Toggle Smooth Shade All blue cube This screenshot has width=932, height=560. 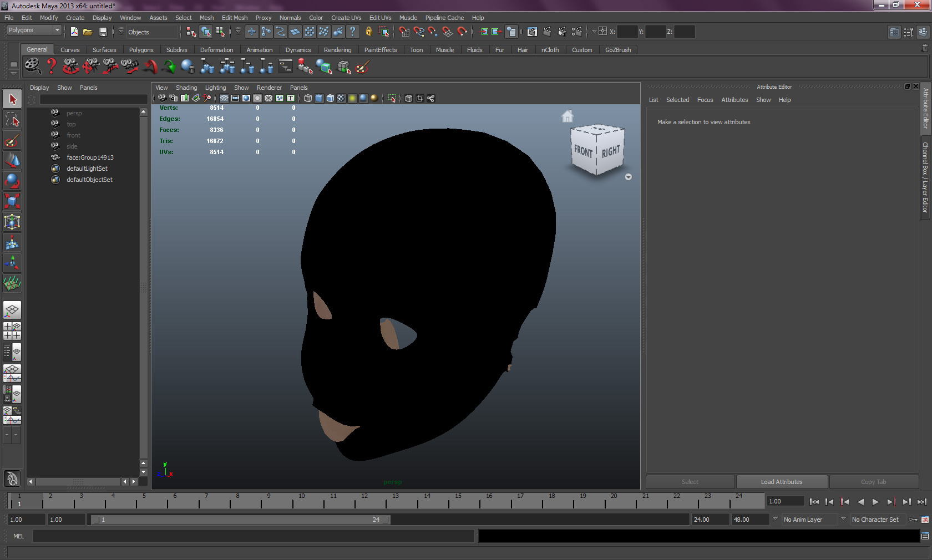319,98
